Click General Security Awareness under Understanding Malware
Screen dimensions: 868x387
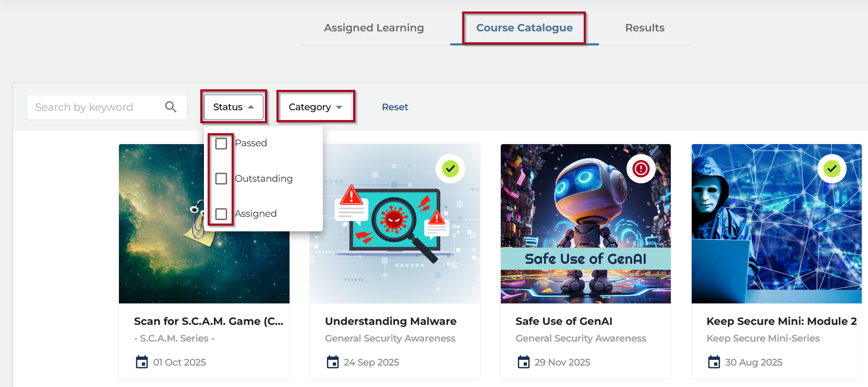click(390, 338)
